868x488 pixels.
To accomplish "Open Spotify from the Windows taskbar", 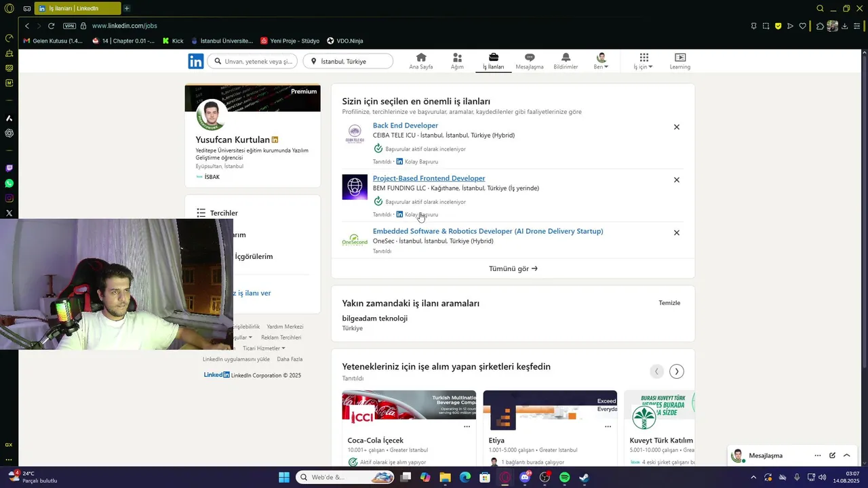I will (564, 477).
